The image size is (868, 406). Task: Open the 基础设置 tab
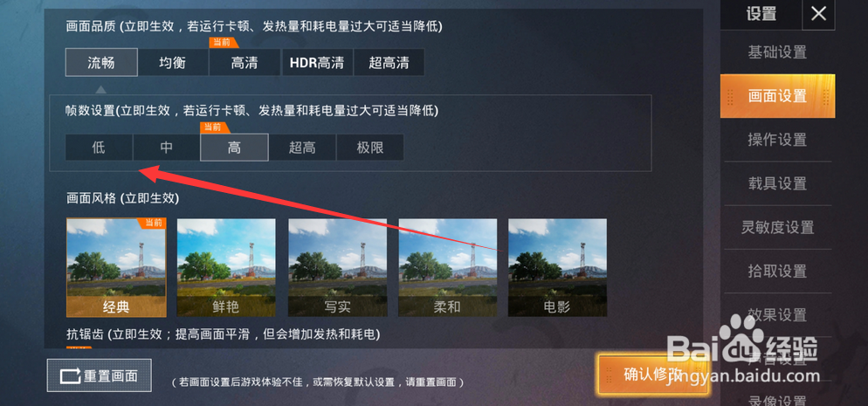tap(777, 52)
